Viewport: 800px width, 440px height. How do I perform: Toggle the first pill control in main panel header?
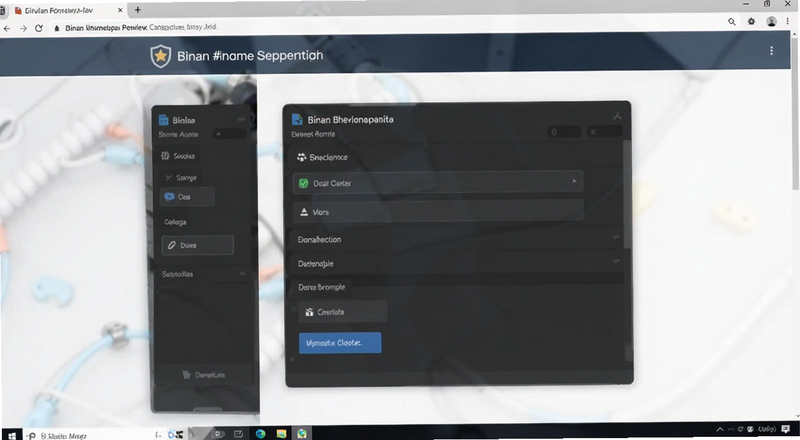pos(564,132)
